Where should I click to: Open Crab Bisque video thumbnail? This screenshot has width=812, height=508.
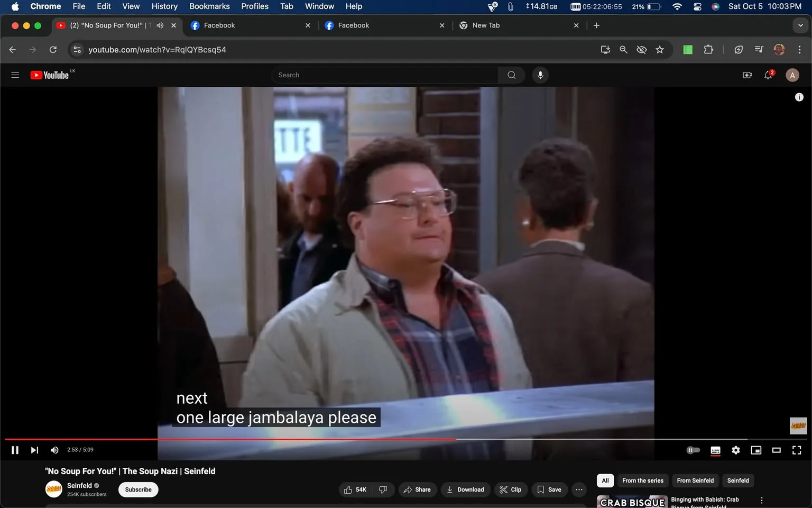point(632,502)
